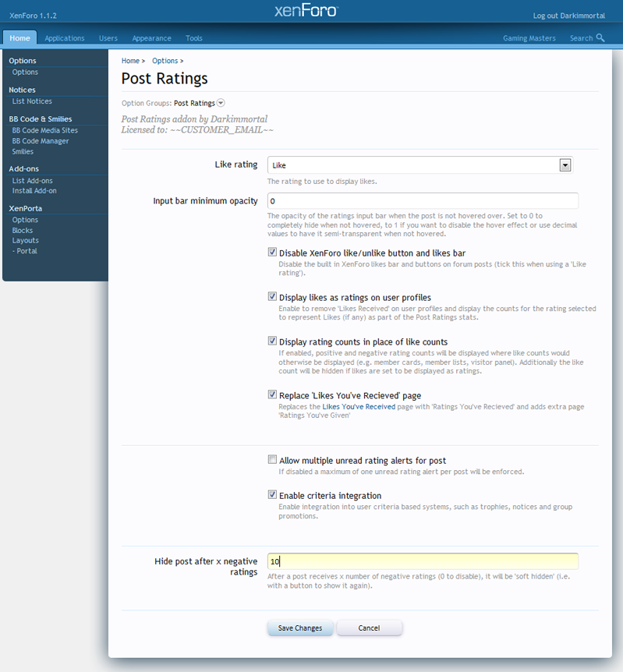Screen dimensions: 623x672
Task: Toggle Enable criteria integration checkbox
Action: pos(272,494)
